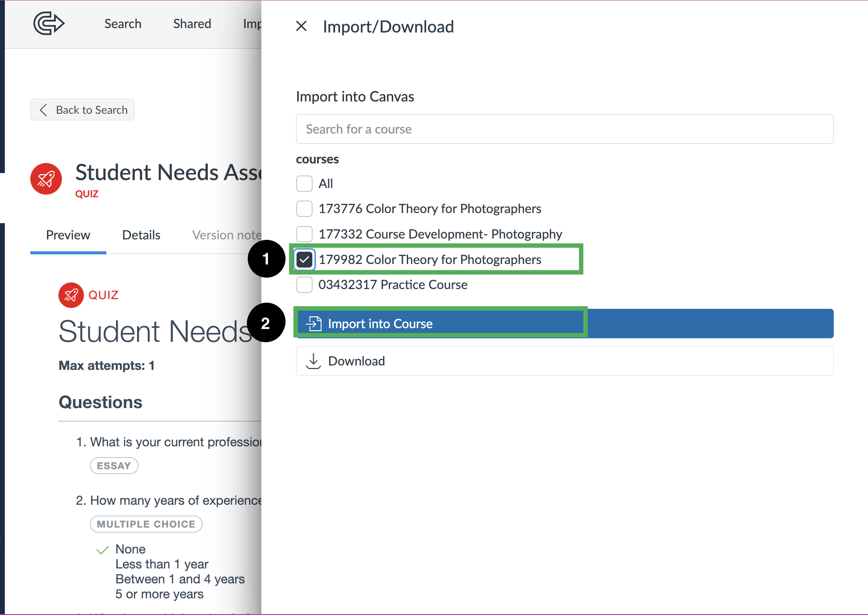The height and width of the screenshot is (615, 868).
Task: Click the Import into Canvas heading
Action: point(355,97)
